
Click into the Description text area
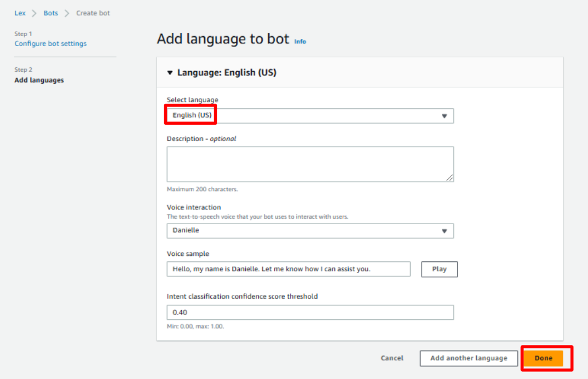310,165
